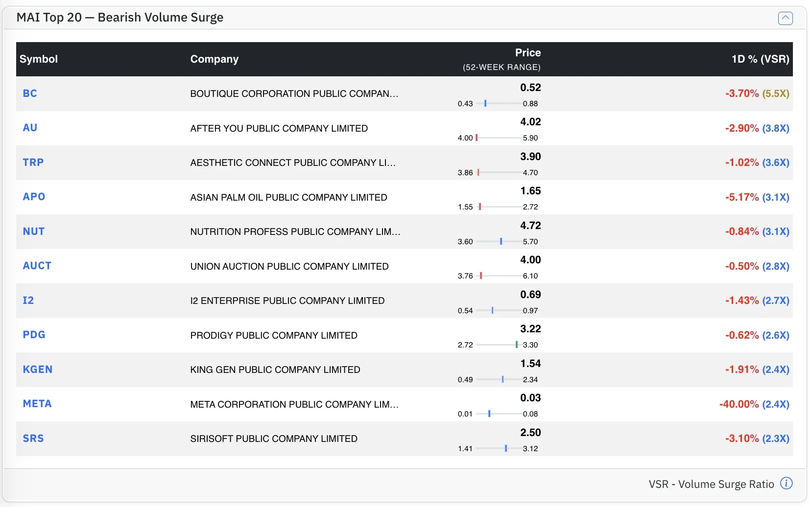Select 'I2 ENTERPRISE PUBLIC COMPANY LIMITED' text
The image size is (812, 507).
[x=287, y=300]
